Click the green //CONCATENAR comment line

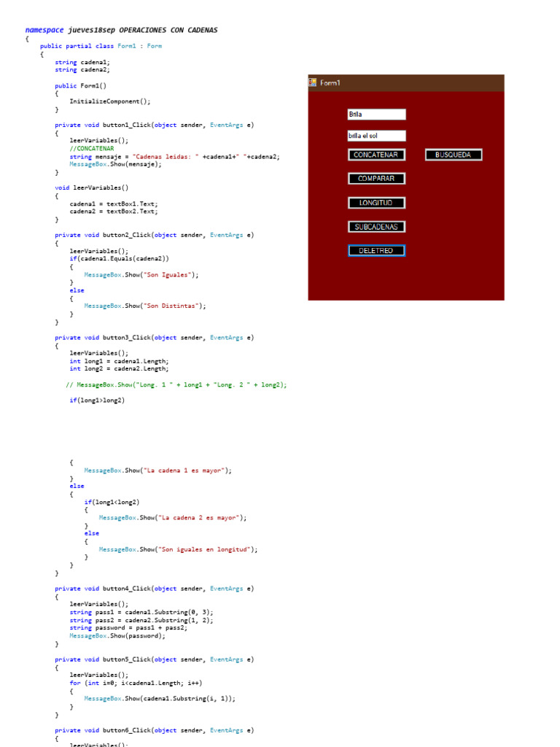91,149
